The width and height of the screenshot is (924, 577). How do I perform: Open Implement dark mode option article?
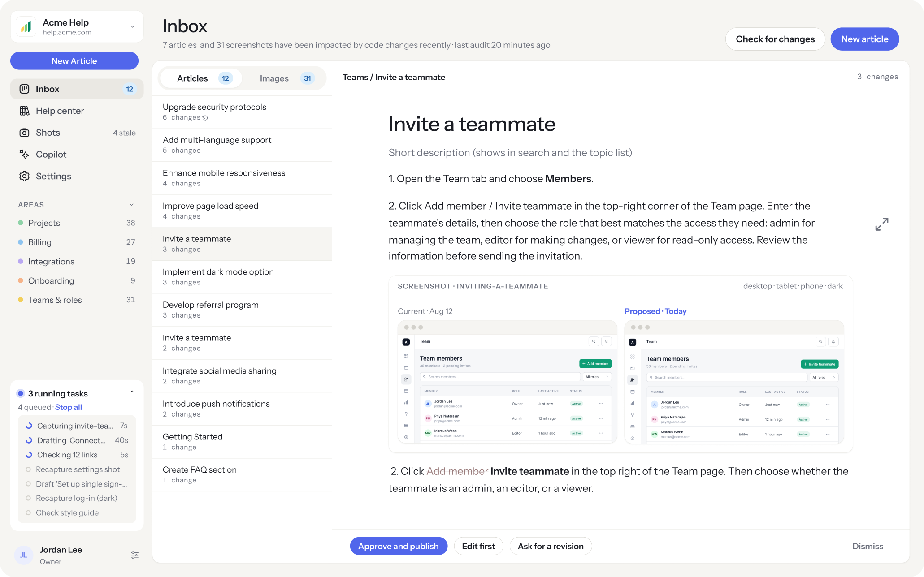(x=242, y=277)
